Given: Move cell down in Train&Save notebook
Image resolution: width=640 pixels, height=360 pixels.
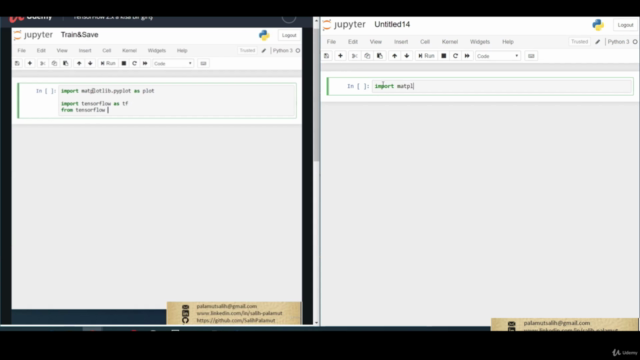Looking at the screenshot, I should point(90,63).
